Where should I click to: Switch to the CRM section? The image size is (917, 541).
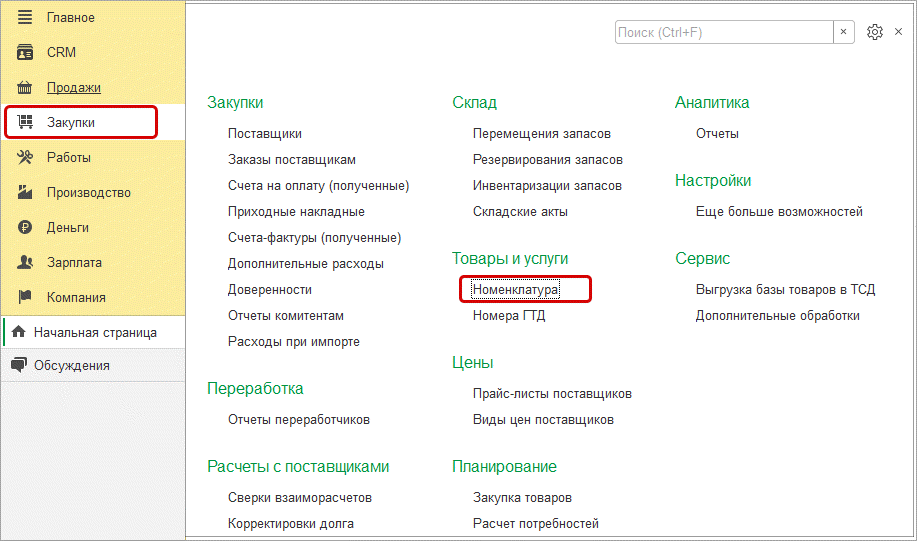(x=61, y=53)
